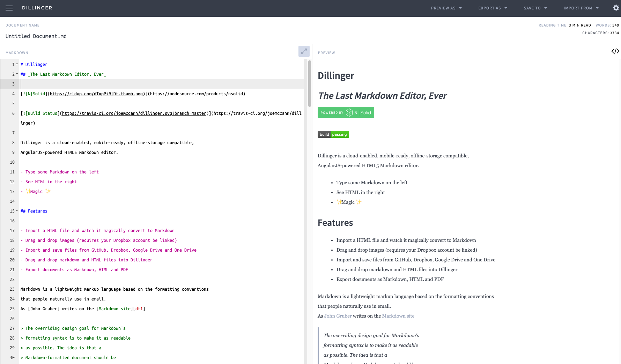Click 'Import a HTML file' line in editor
The width and height of the screenshot is (621, 364).
97,230
